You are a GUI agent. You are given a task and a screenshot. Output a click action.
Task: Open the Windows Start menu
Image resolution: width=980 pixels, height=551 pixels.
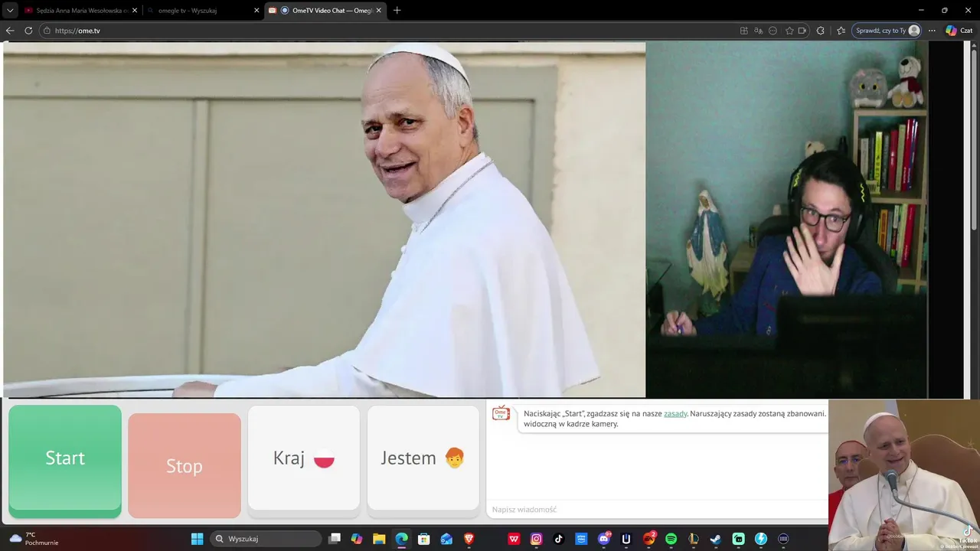tap(197, 539)
